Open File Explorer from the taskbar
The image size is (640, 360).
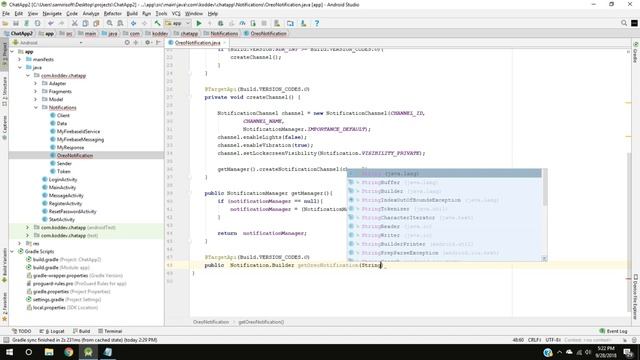coord(49,352)
